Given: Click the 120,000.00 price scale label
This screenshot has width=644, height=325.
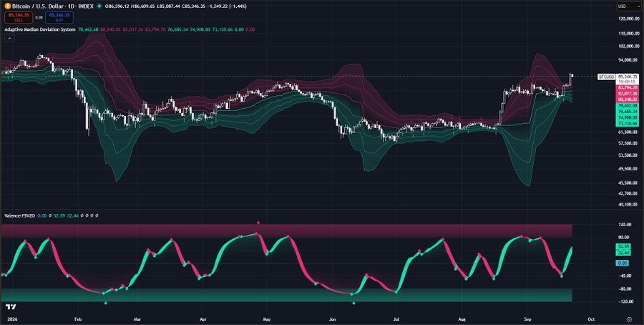Looking at the screenshot, I should [629, 19].
